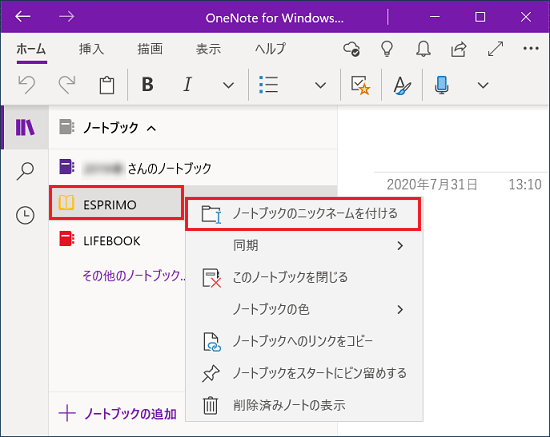Expand font formatting options chevron

228,85
